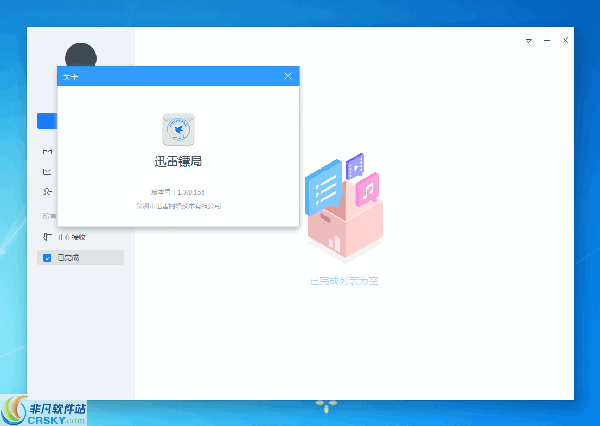Click the 迅雷镖局 title text
600x426 pixels.
(178, 162)
